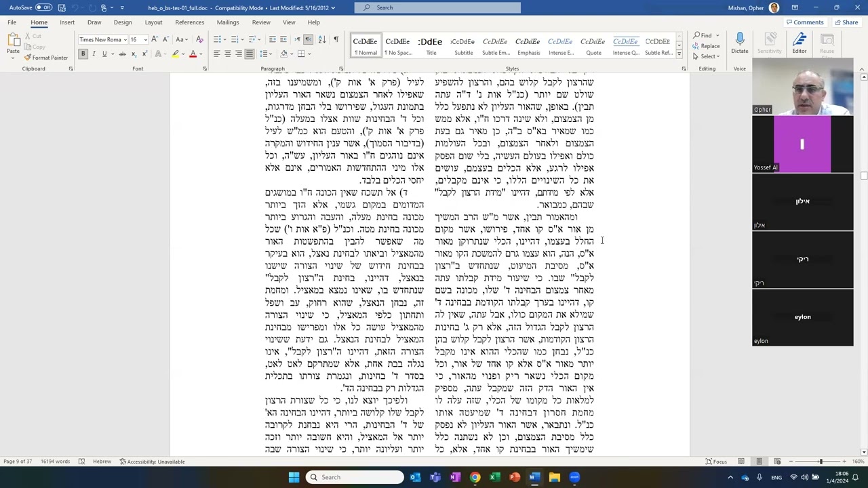Open the References ribbon tab
The image size is (868, 488).
click(x=189, y=22)
